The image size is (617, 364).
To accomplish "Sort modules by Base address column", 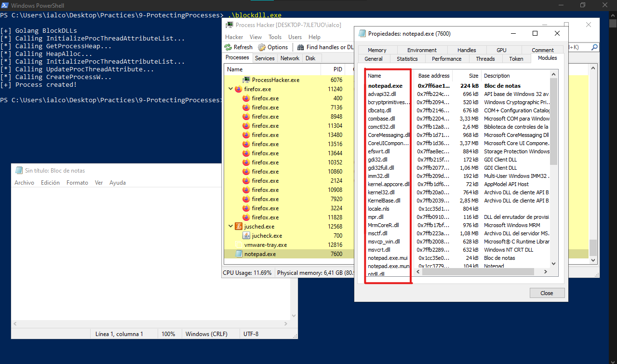I will [x=434, y=76].
